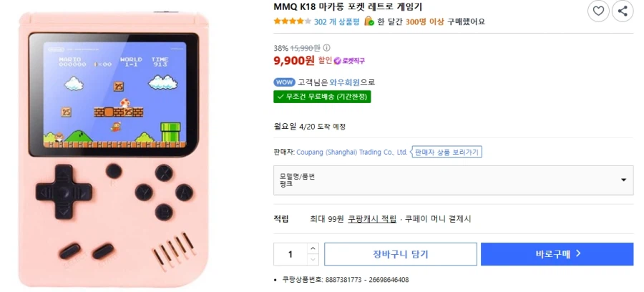Click the heart wishlist icon

(x=598, y=11)
